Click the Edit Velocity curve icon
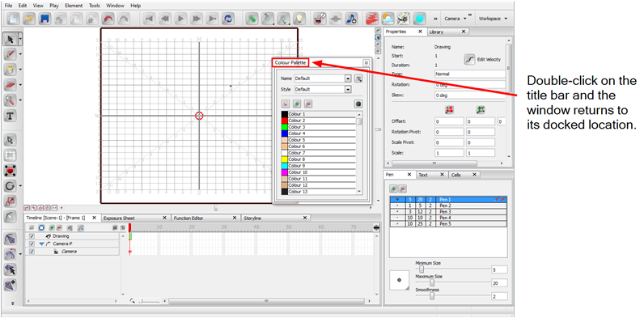 pos(469,60)
